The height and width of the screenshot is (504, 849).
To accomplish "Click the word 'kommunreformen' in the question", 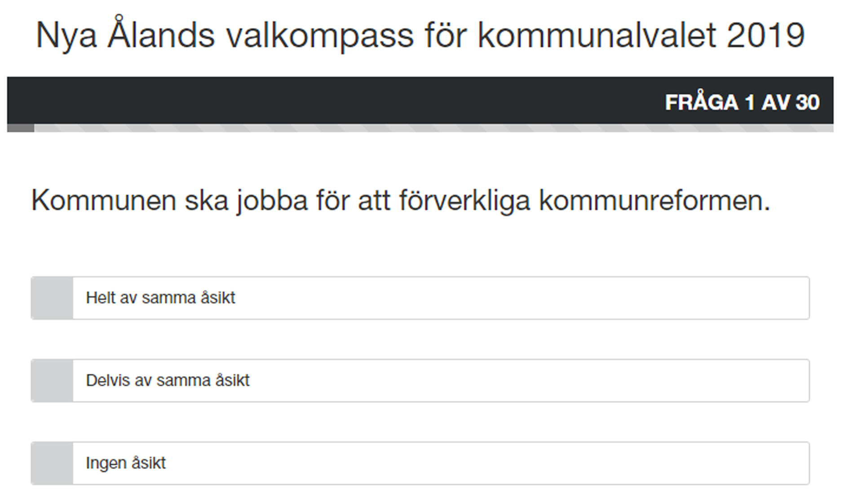I will pyautogui.click(x=654, y=200).
